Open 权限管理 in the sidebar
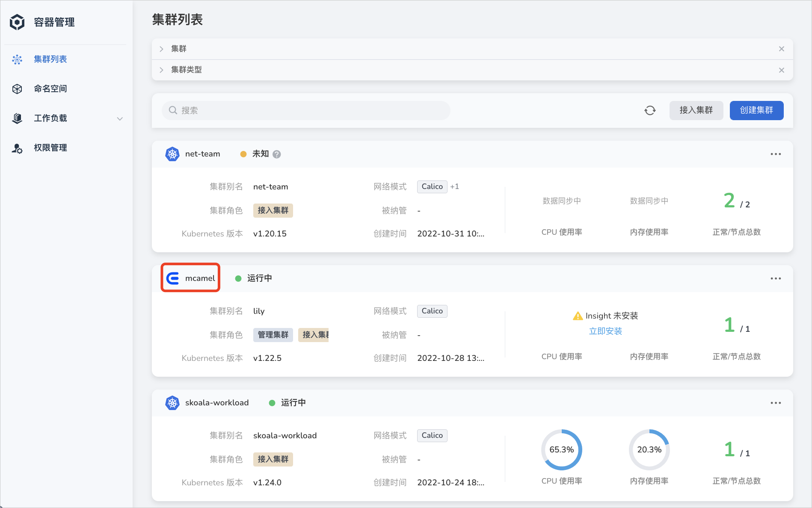812x508 pixels. click(x=50, y=148)
